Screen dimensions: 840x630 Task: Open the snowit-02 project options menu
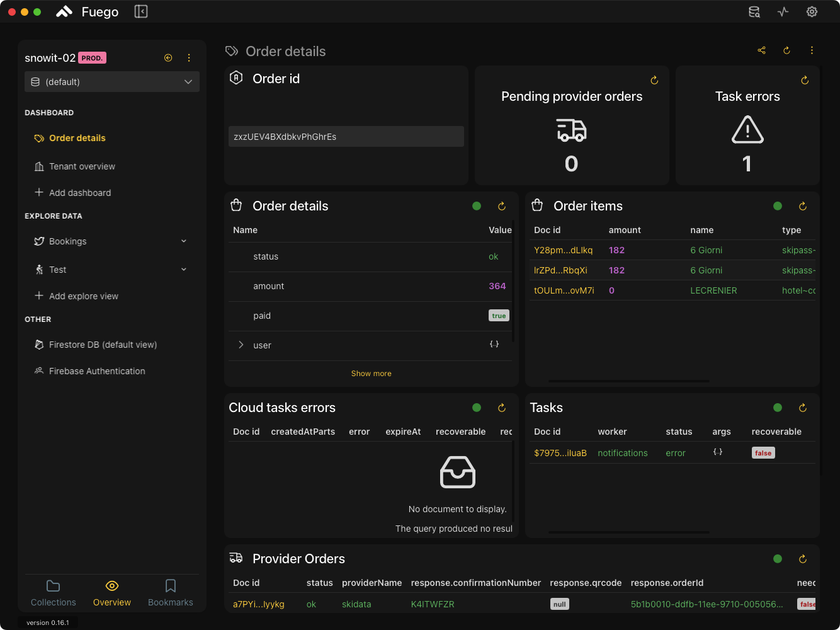coord(189,58)
